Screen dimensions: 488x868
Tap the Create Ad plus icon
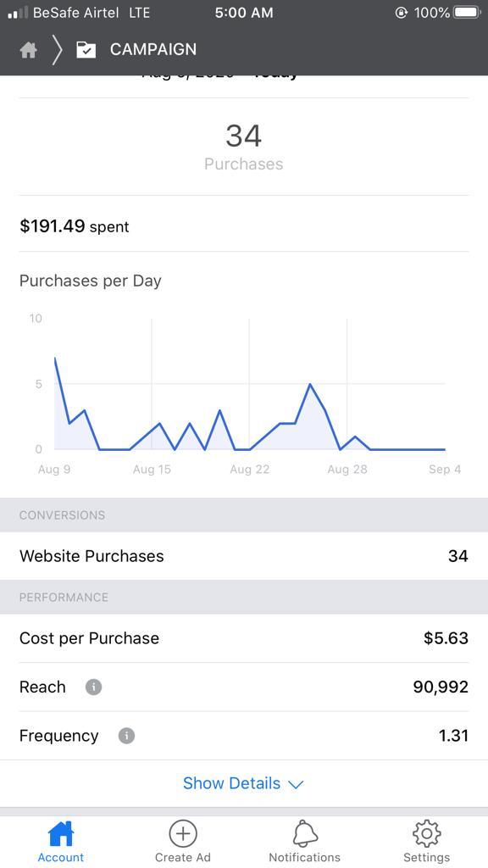click(183, 833)
